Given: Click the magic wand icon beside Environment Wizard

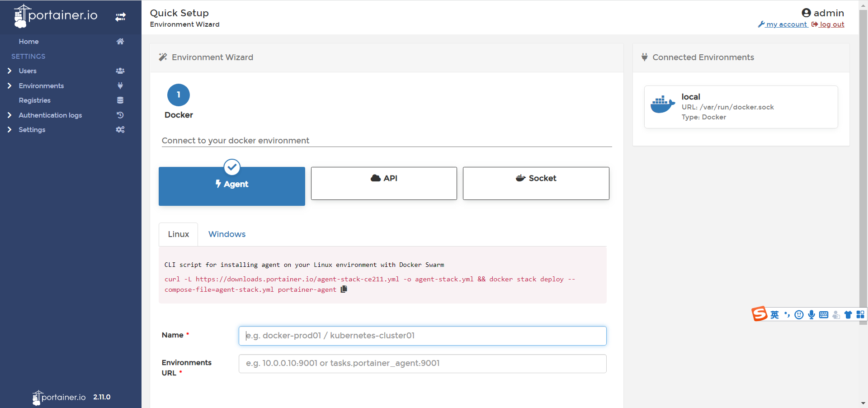Looking at the screenshot, I should pos(163,57).
